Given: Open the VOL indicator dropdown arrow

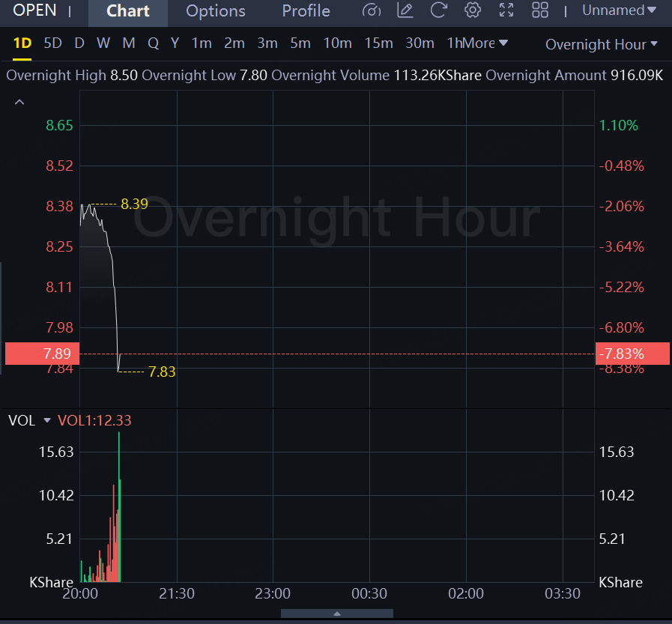Looking at the screenshot, I should [x=47, y=420].
